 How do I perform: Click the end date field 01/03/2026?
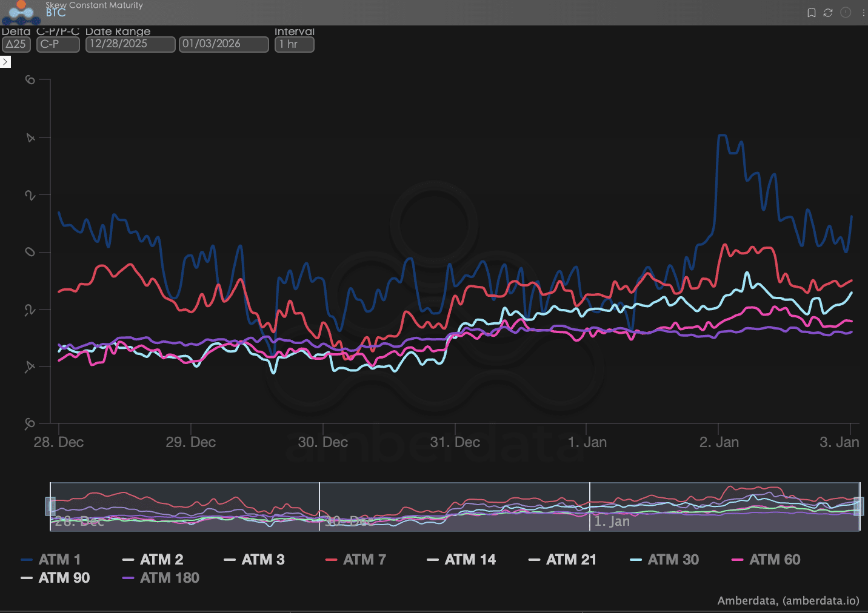click(223, 44)
